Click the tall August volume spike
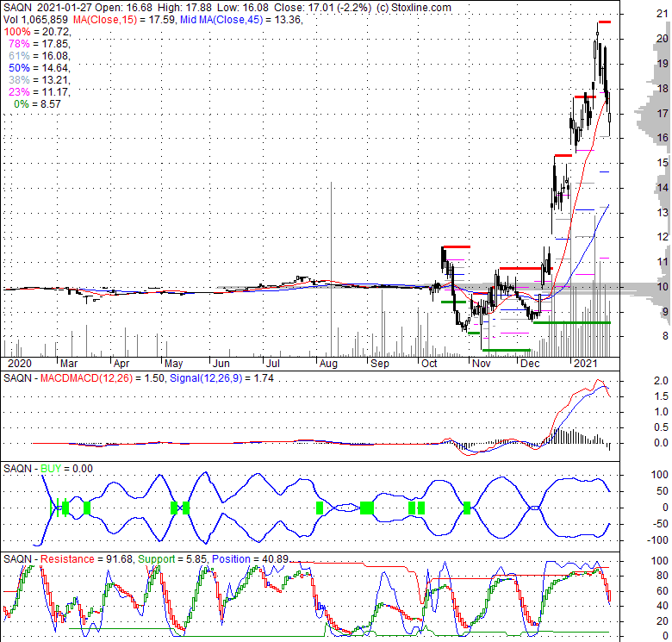Image resolution: width=672 pixels, height=642 pixels. (331, 269)
